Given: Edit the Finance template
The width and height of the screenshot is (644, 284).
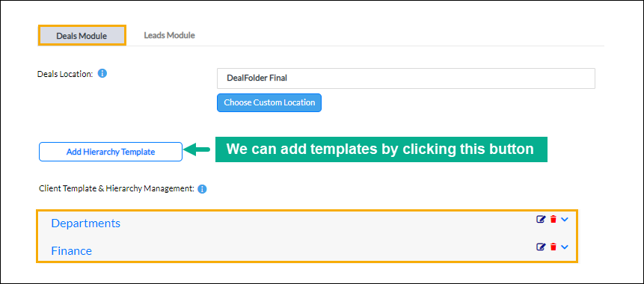Looking at the screenshot, I should pyautogui.click(x=541, y=247).
